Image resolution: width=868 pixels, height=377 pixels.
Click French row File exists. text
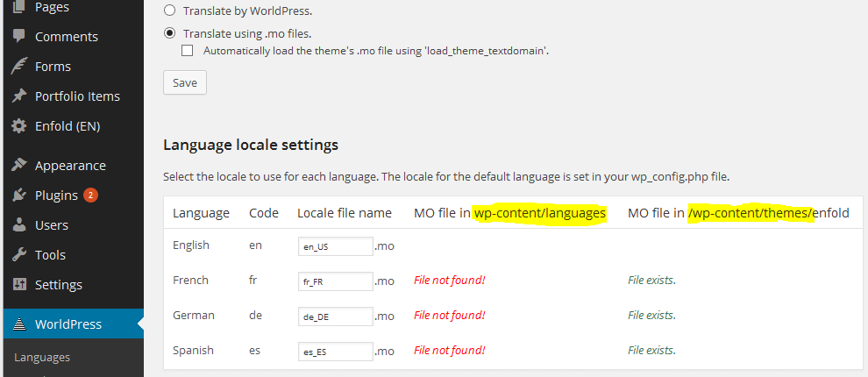(x=651, y=281)
